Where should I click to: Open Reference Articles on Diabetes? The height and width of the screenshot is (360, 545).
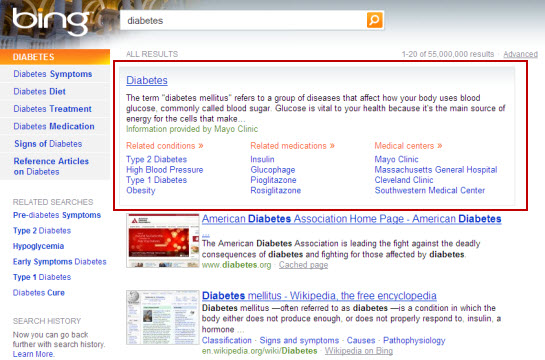point(51,166)
